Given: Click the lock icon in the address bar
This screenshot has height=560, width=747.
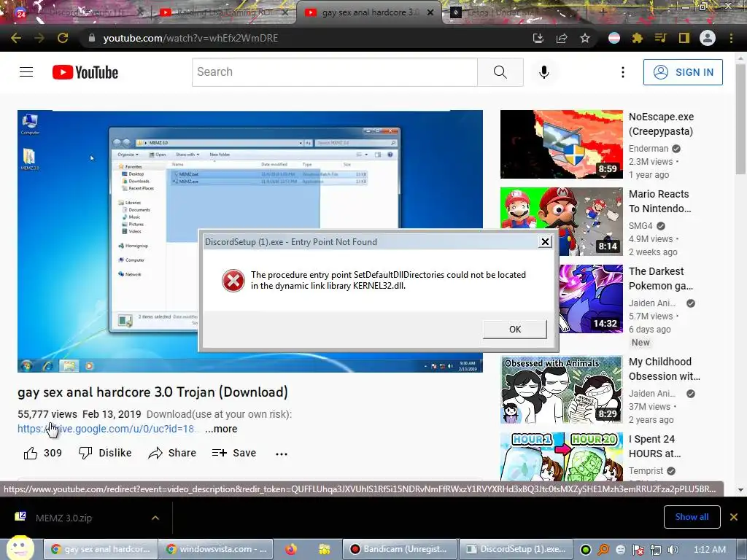Looking at the screenshot, I should click(x=92, y=38).
